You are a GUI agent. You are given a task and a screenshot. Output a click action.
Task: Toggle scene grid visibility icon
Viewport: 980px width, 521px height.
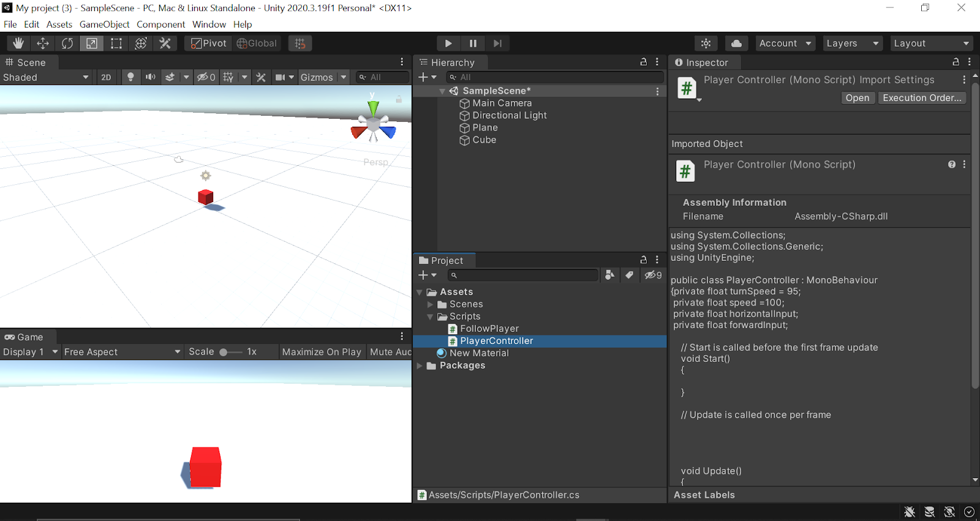tap(228, 77)
